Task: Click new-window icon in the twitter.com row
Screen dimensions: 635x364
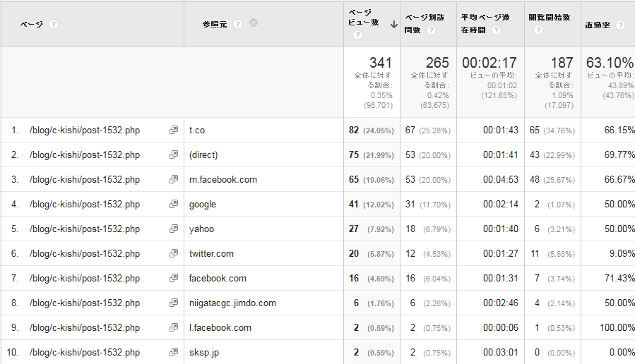Action: click(x=174, y=254)
